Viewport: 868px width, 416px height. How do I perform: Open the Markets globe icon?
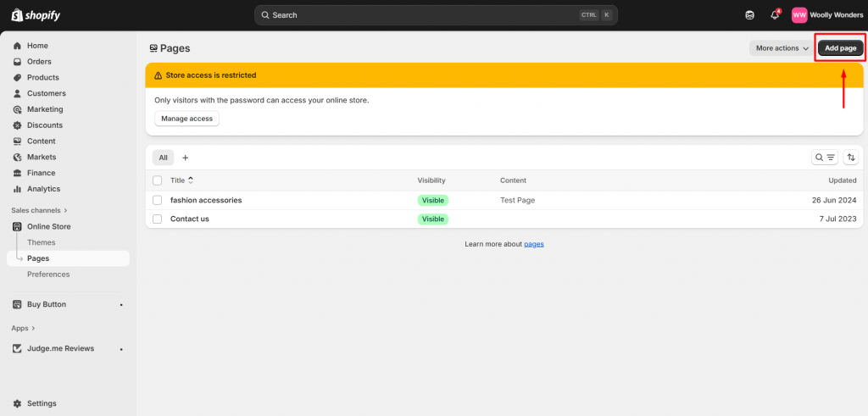(17, 157)
